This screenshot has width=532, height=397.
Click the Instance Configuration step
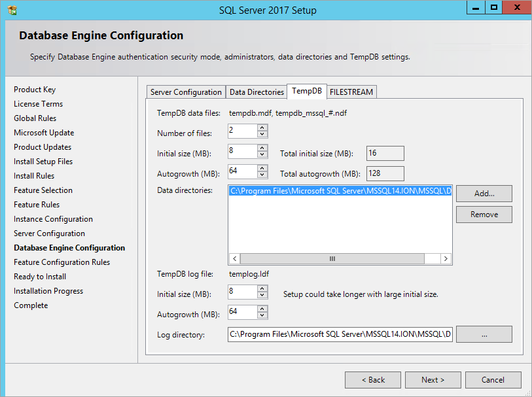53,219
